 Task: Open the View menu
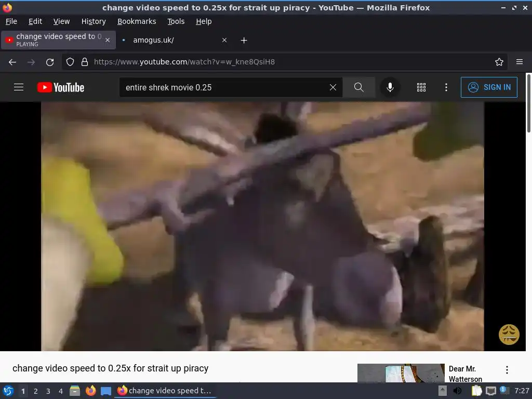tap(61, 21)
